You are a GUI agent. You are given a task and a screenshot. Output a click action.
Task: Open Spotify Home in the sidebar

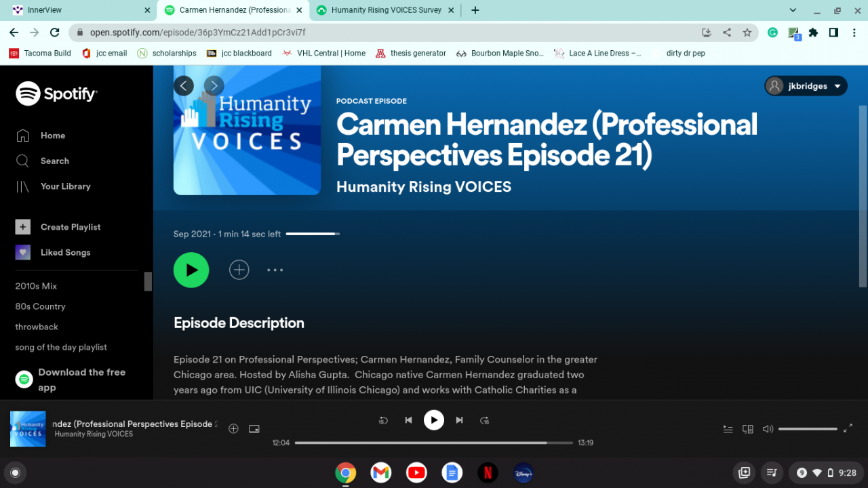(x=41, y=136)
